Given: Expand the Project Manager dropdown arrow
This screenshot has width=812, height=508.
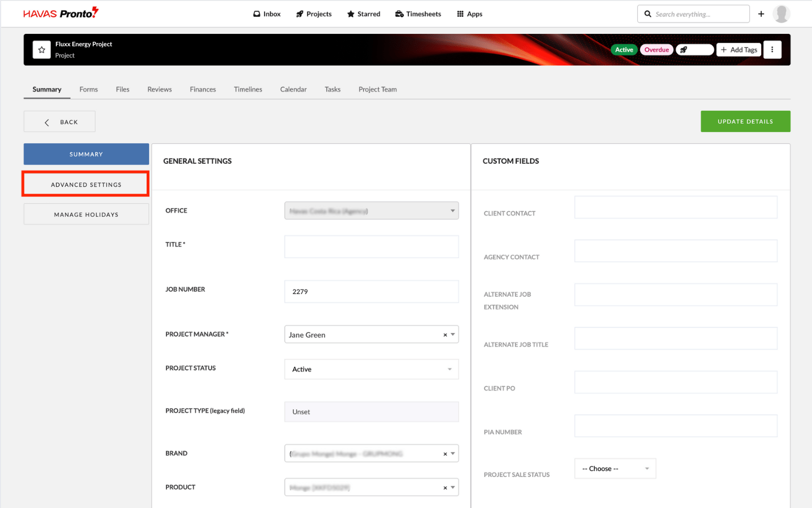Looking at the screenshot, I should [x=453, y=334].
